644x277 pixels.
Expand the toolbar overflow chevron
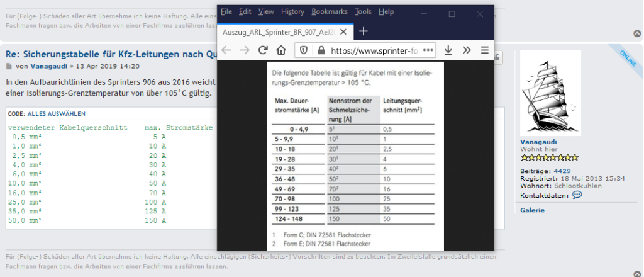click(x=467, y=50)
